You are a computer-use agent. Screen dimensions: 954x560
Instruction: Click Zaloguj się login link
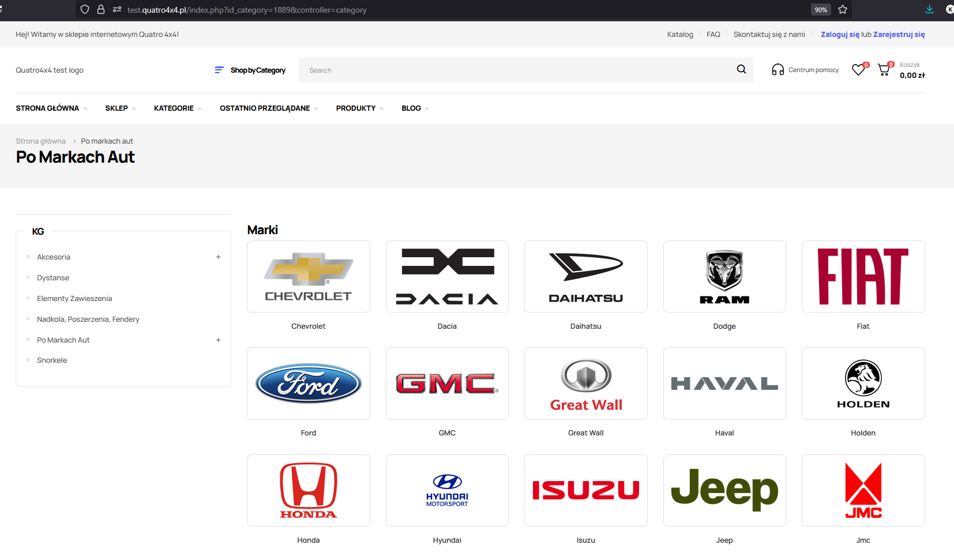[x=840, y=35]
